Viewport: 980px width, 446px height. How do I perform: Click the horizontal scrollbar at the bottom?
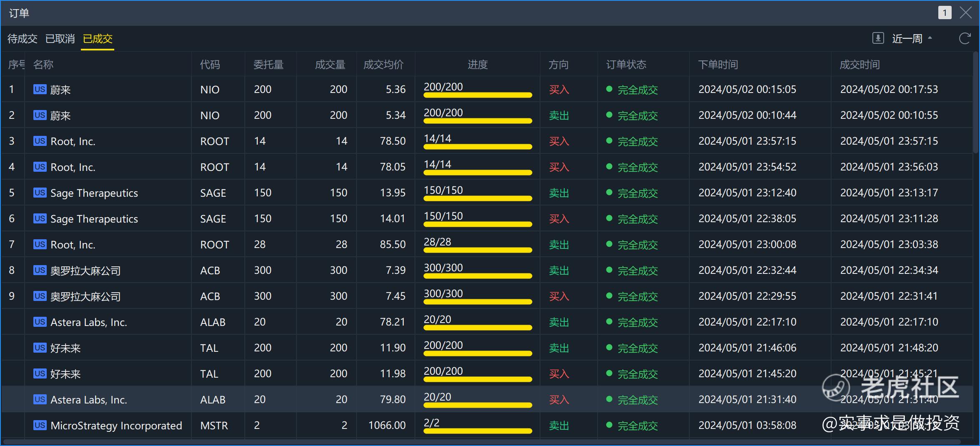click(x=482, y=441)
